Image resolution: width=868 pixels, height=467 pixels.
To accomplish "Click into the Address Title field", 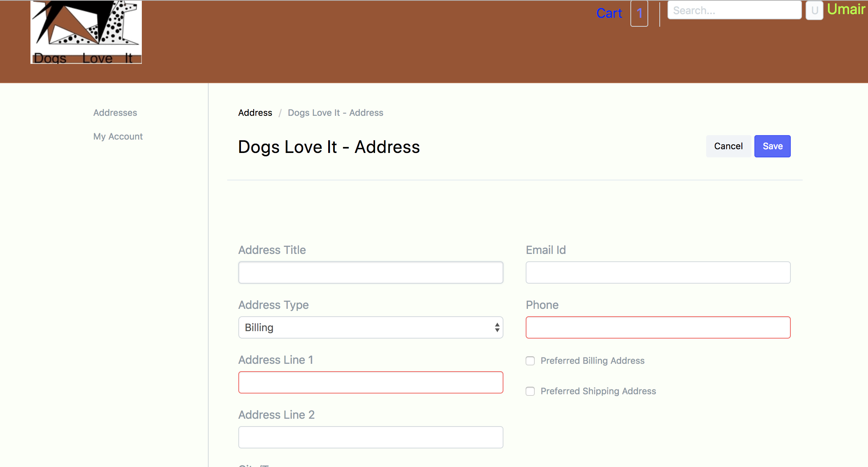I will [x=371, y=272].
